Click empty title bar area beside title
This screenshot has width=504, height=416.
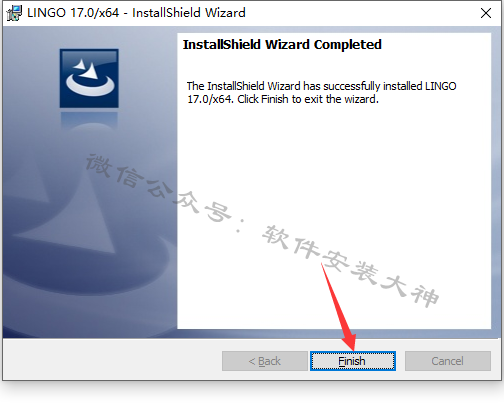coord(360,13)
